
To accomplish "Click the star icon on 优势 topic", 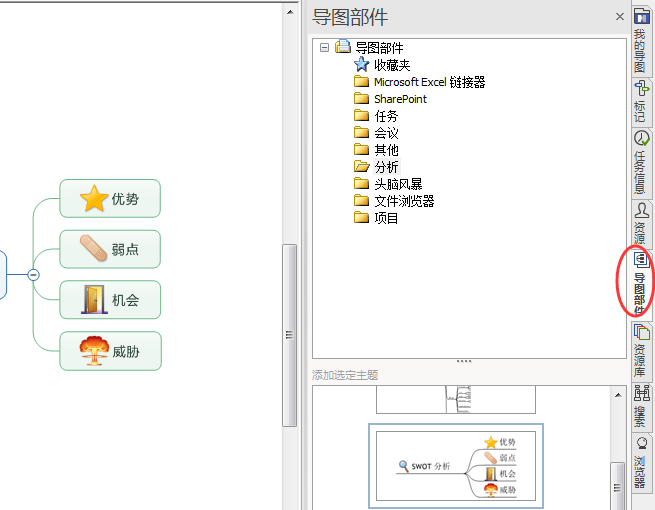I will [94, 198].
